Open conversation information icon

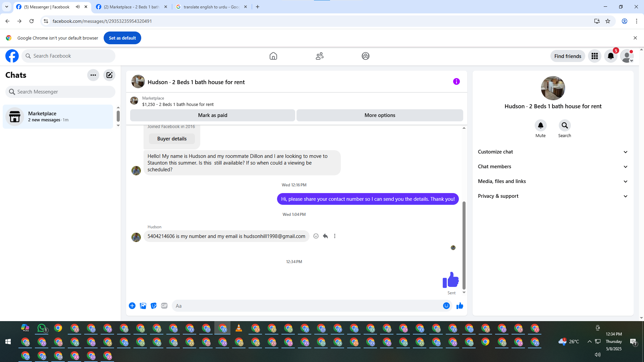click(457, 81)
